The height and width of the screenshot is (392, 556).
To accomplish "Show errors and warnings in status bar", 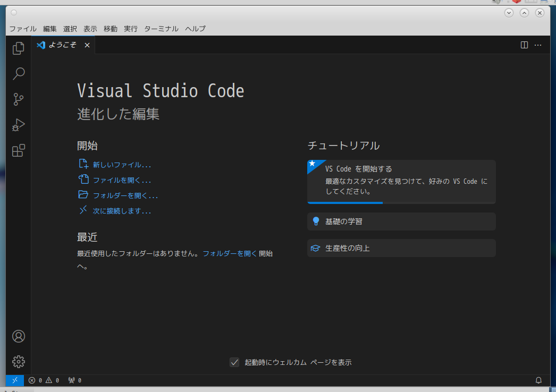I will (x=44, y=380).
